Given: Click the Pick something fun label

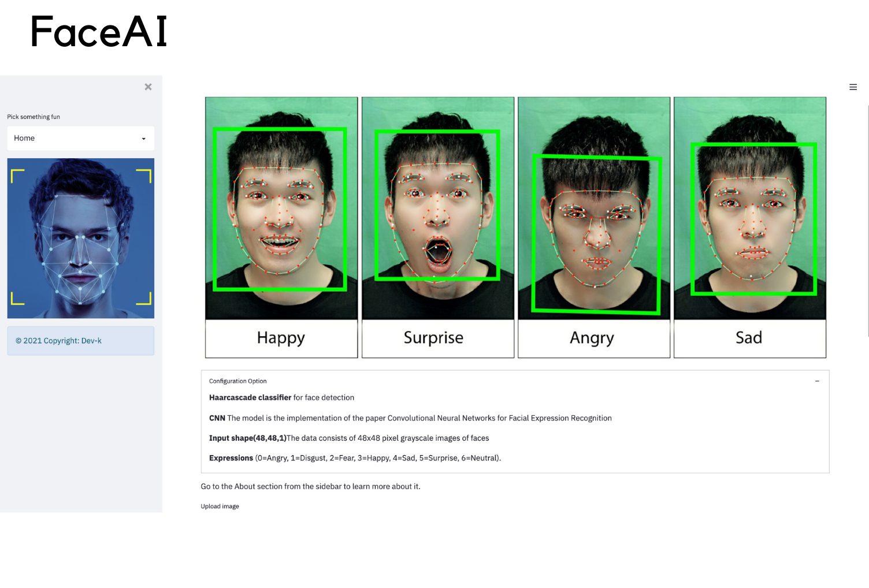Looking at the screenshot, I should tap(34, 117).
